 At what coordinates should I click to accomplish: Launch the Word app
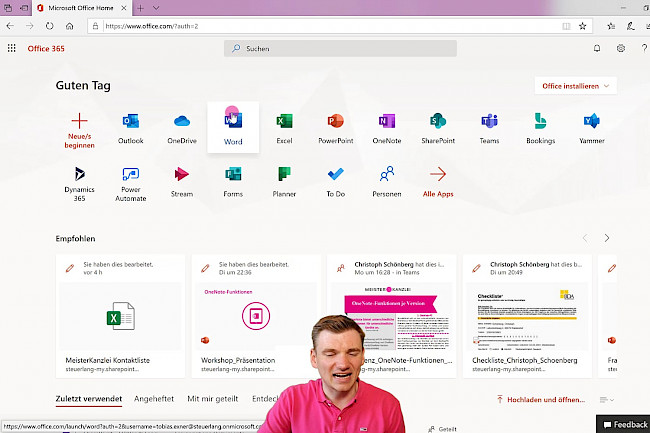click(x=233, y=127)
